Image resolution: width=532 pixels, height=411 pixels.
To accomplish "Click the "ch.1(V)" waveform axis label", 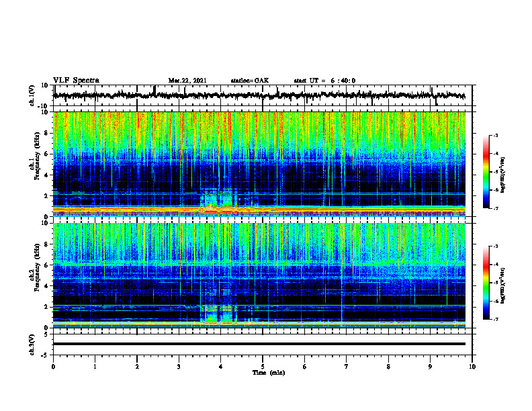I will point(32,95).
